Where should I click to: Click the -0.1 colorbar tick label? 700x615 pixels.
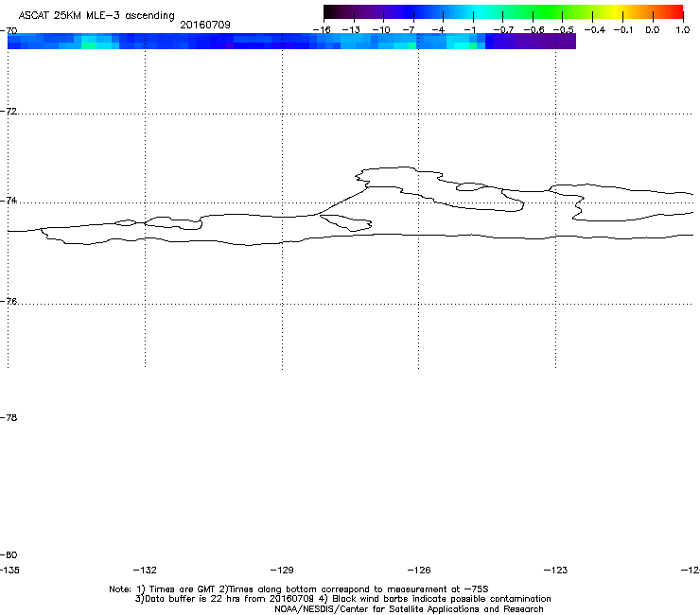pyautogui.click(x=623, y=30)
